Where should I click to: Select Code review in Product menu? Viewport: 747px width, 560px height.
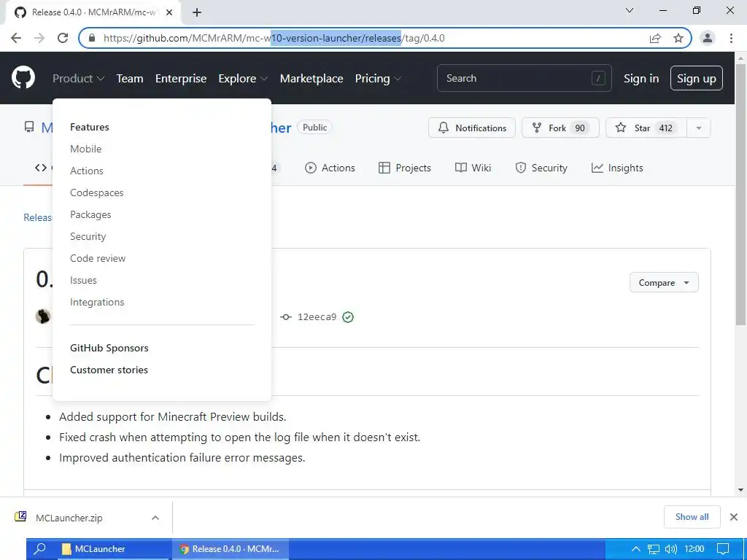click(98, 259)
